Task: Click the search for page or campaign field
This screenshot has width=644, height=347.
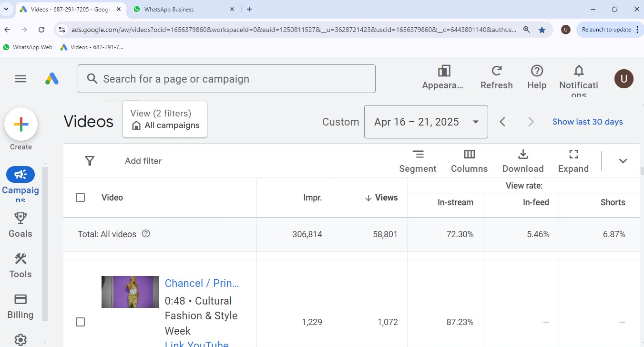Action: pos(226,79)
